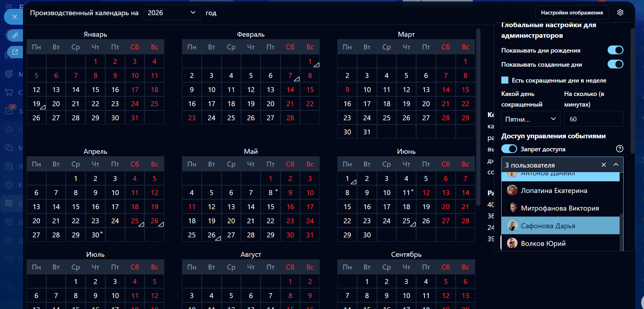The image size is (644, 309).
Task: Click the Апрель month heading
Action: point(95,151)
